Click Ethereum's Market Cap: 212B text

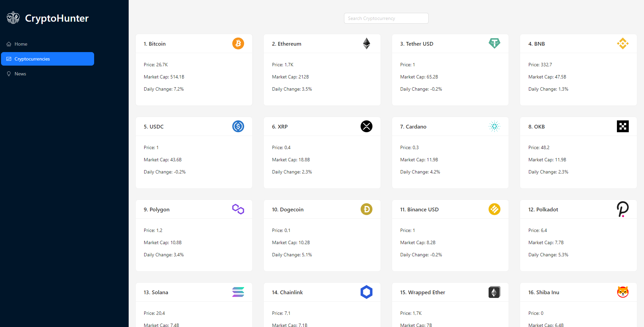tap(290, 77)
